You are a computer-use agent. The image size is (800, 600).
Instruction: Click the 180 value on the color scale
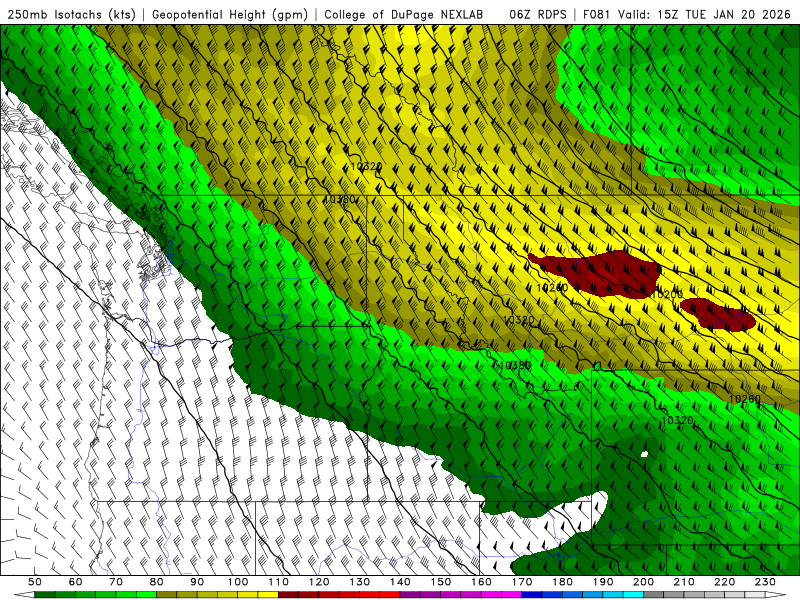click(562, 582)
